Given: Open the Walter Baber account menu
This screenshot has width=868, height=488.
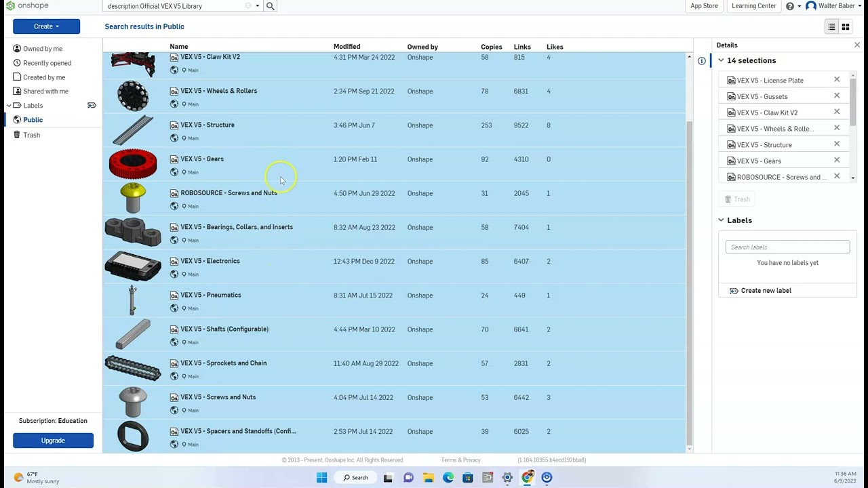Looking at the screenshot, I should (x=834, y=6).
